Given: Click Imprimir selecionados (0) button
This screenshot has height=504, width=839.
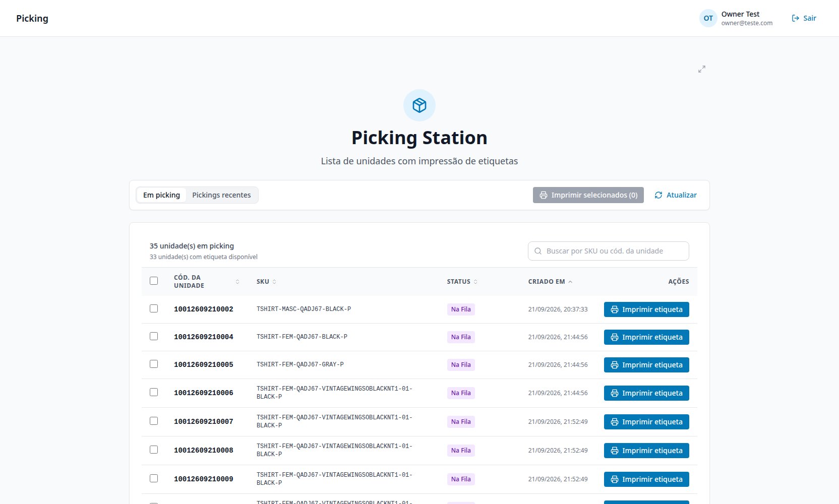Looking at the screenshot, I should (588, 195).
